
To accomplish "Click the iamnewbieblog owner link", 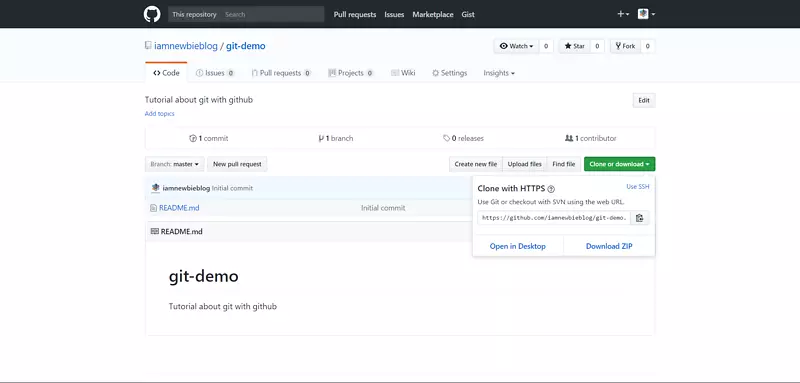I will click(186, 46).
